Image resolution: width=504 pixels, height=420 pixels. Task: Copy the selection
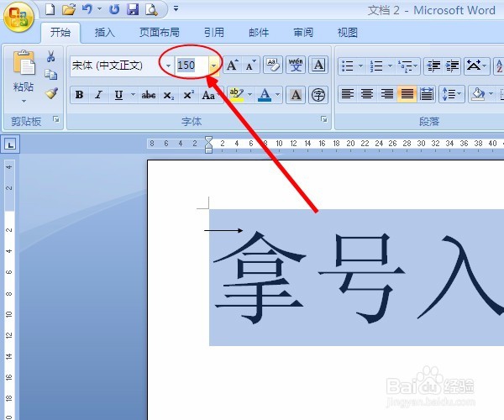(50, 74)
